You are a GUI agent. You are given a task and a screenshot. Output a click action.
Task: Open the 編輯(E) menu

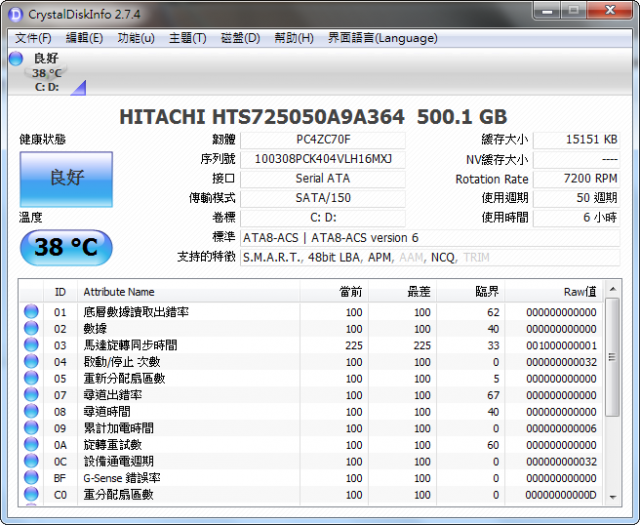coord(84,38)
